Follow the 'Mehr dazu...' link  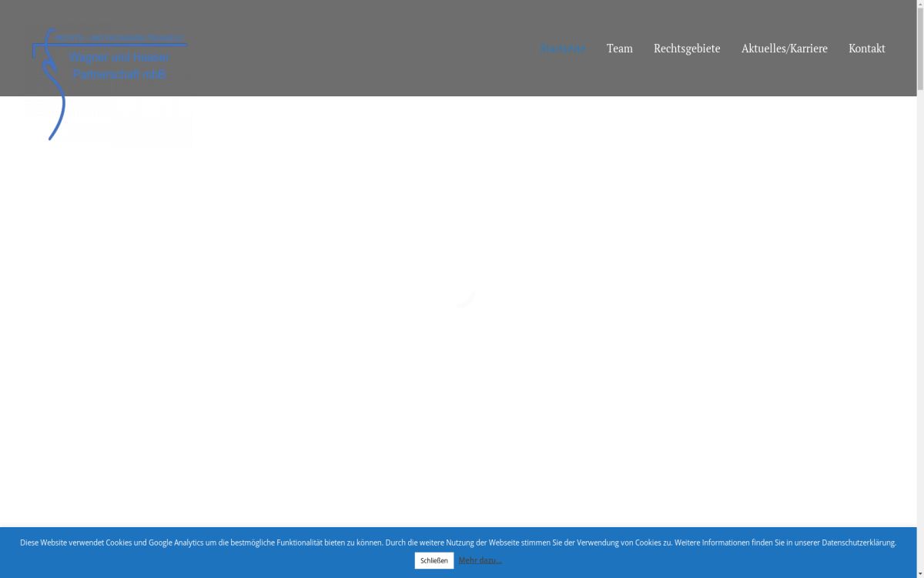coord(480,560)
